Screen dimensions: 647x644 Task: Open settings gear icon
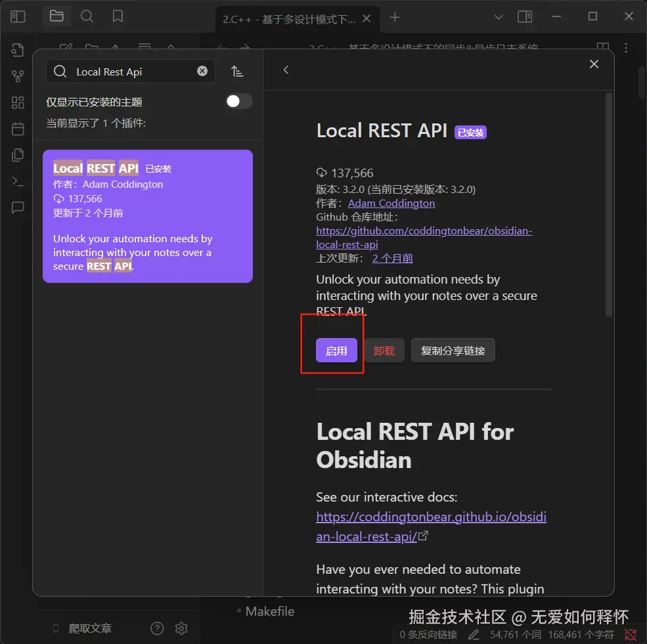181,628
